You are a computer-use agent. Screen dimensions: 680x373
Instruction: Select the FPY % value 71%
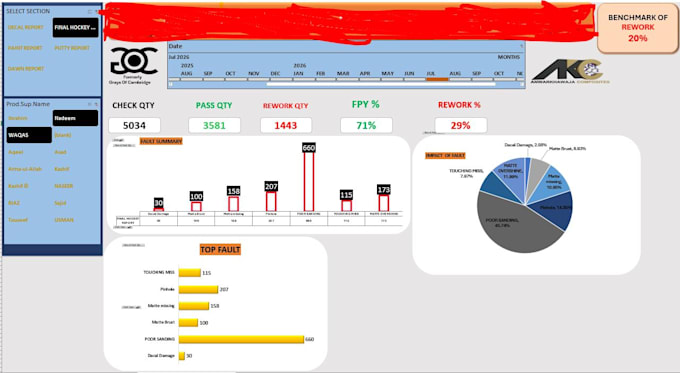tap(366, 125)
